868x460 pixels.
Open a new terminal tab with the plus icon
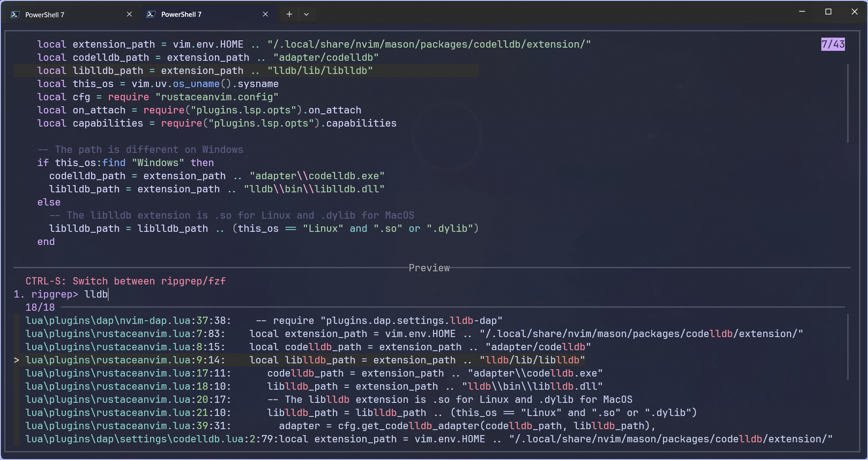pyautogui.click(x=289, y=14)
